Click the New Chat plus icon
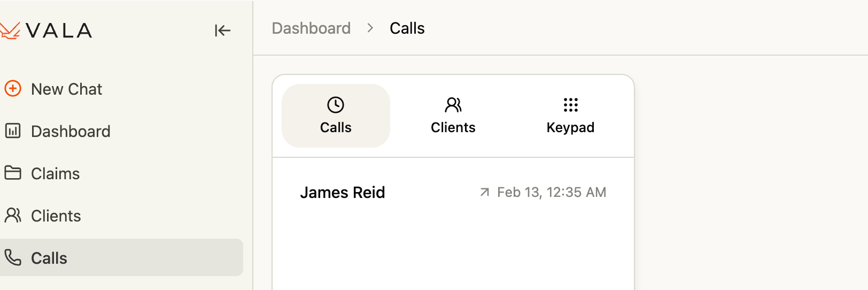This screenshot has width=868, height=290. point(13,88)
